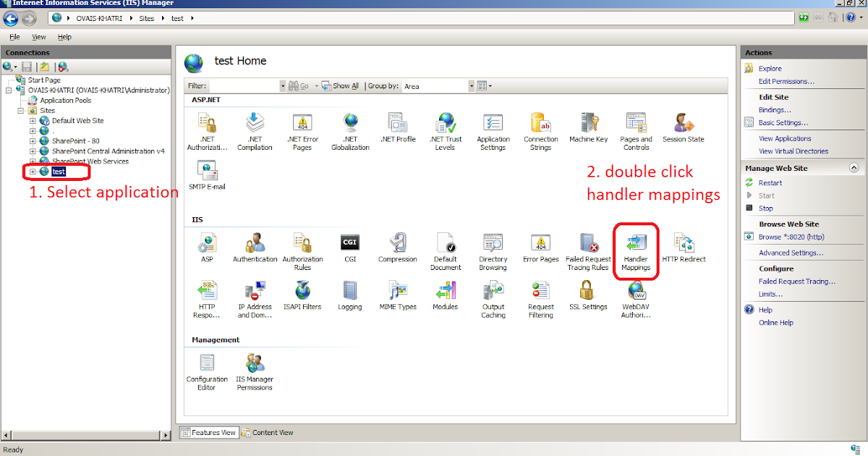The height and width of the screenshot is (456, 868).
Task: Select the Request Filtering icon
Action: (540, 299)
